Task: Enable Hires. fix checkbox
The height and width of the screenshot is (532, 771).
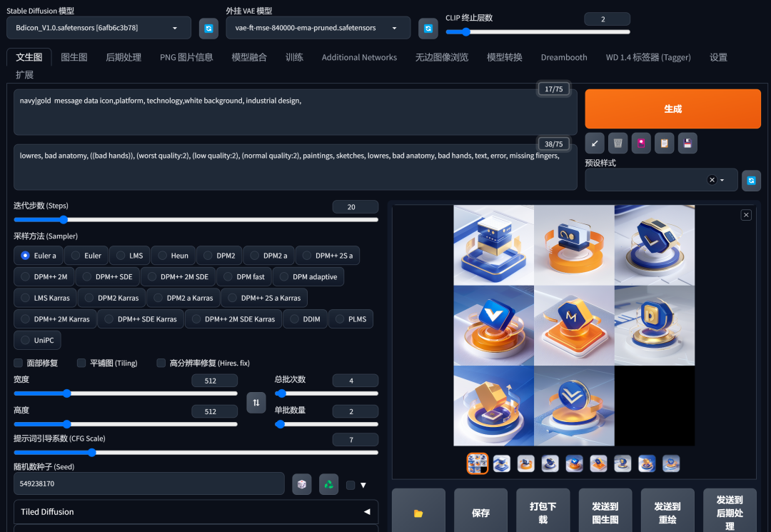Action: (x=161, y=363)
